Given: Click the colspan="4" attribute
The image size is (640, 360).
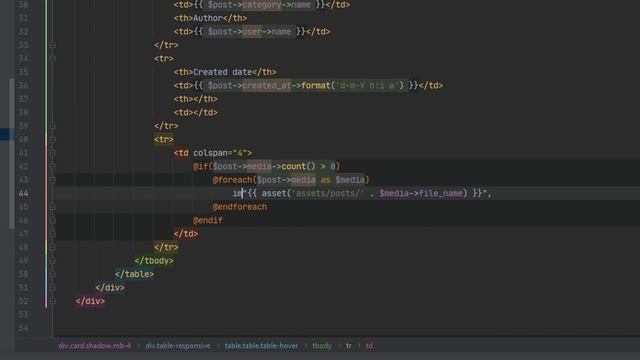Looking at the screenshot, I should click(x=220, y=153).
